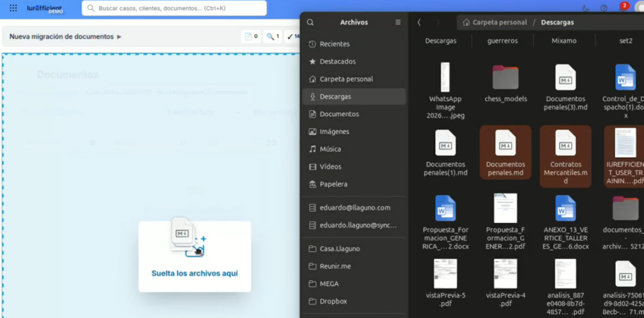The image size is (644, 318).
Task: Open Carpeta personal in sidebar
Action: point(354,79)
